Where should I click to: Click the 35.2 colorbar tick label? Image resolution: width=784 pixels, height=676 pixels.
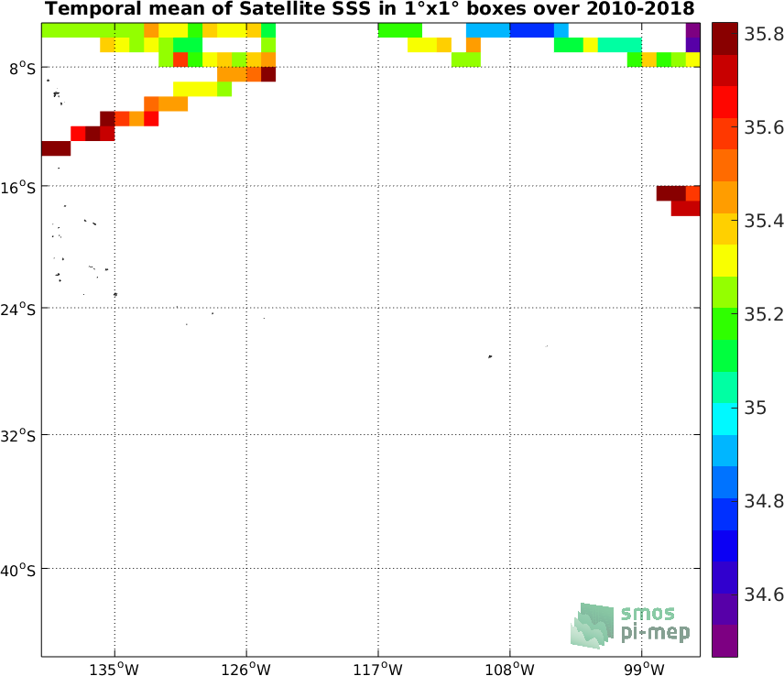[x=764, y=314]
